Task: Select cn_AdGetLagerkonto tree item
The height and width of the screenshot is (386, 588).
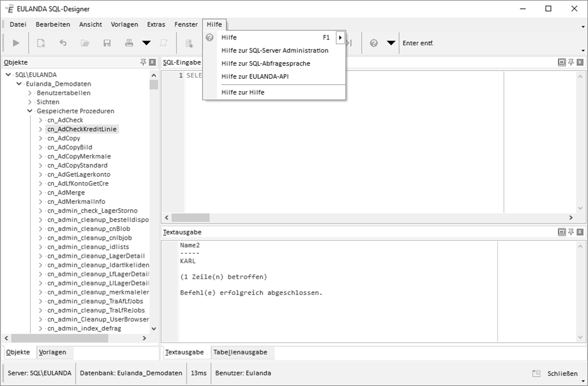Action: pyautogui.click(x=79, y=174)
